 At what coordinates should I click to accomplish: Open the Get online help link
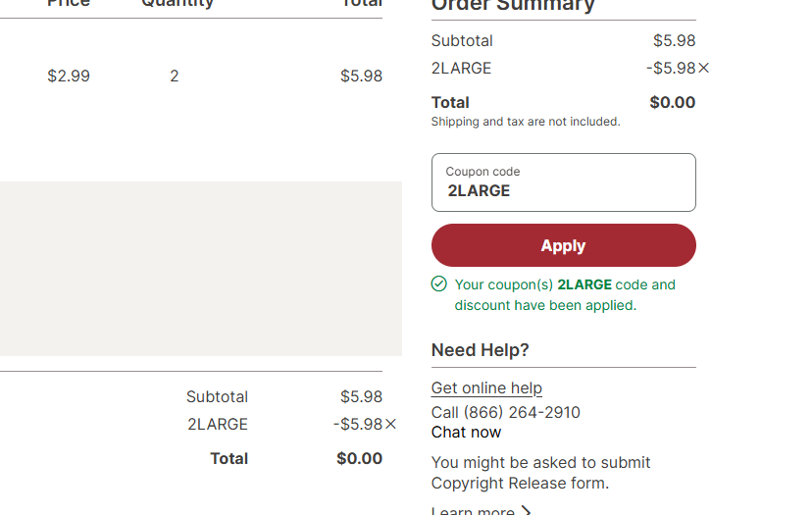[486, 388]
